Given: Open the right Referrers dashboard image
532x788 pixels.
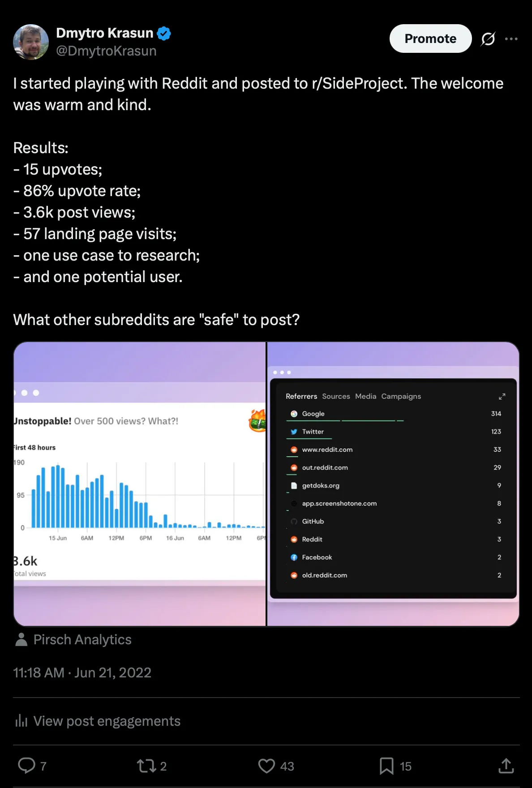Looking at the screenshot, I should pyautogui.click(x=393, y=484).
